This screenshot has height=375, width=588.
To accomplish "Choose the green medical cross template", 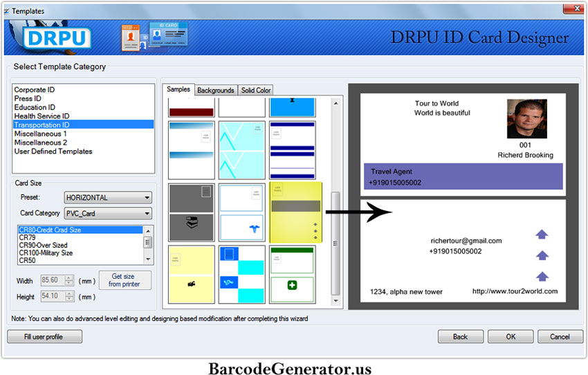I will click(x=292, y=275).
